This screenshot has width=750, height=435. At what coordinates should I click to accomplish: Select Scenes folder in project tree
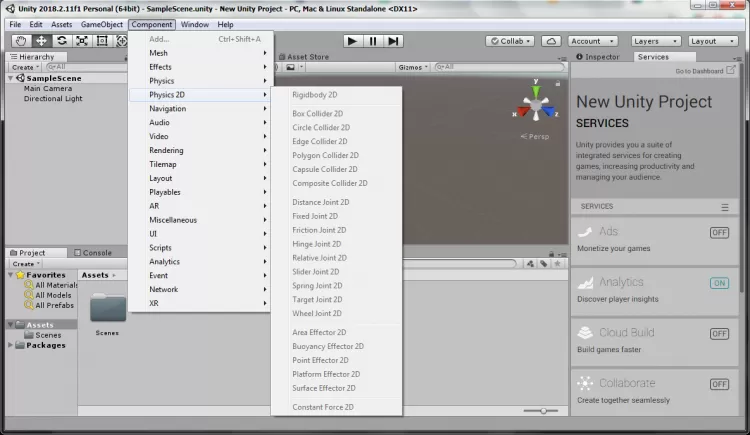pyautogui.click(x=43, y=335)
